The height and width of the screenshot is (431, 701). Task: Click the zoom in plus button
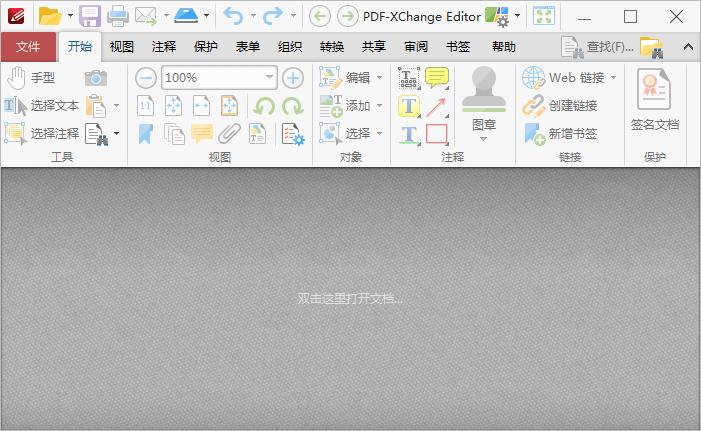(292, 78)
